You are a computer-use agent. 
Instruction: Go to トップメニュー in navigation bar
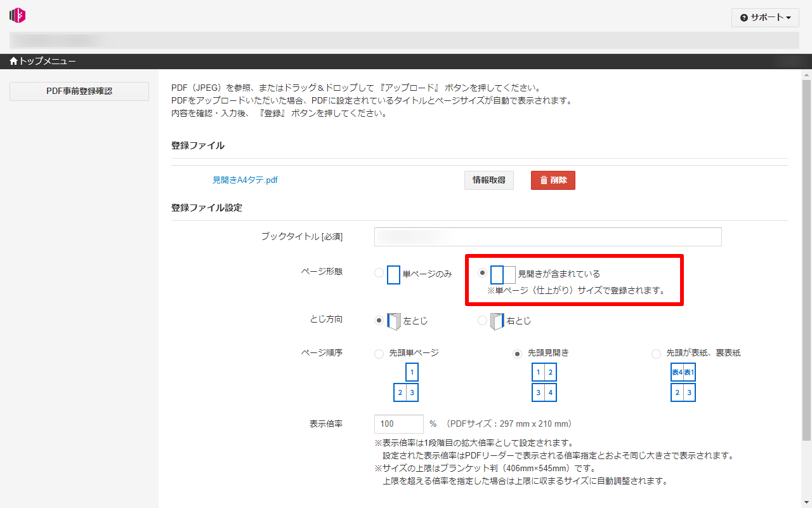pos(43,62)
